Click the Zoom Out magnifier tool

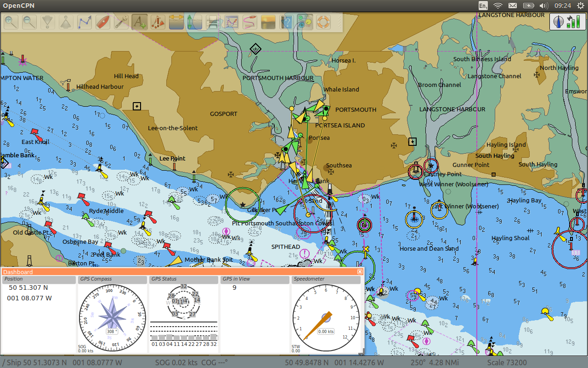pyautogui.click(x=29, y=22)
